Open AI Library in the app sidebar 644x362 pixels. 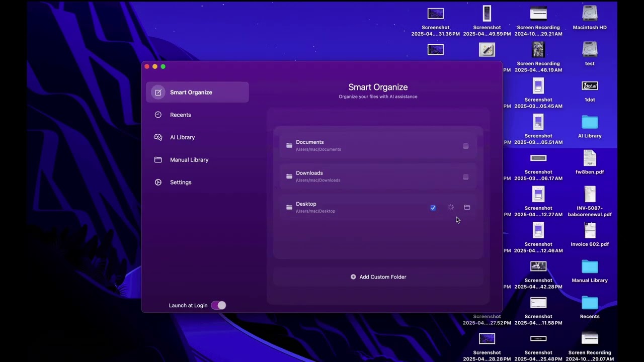pos(197,137)
